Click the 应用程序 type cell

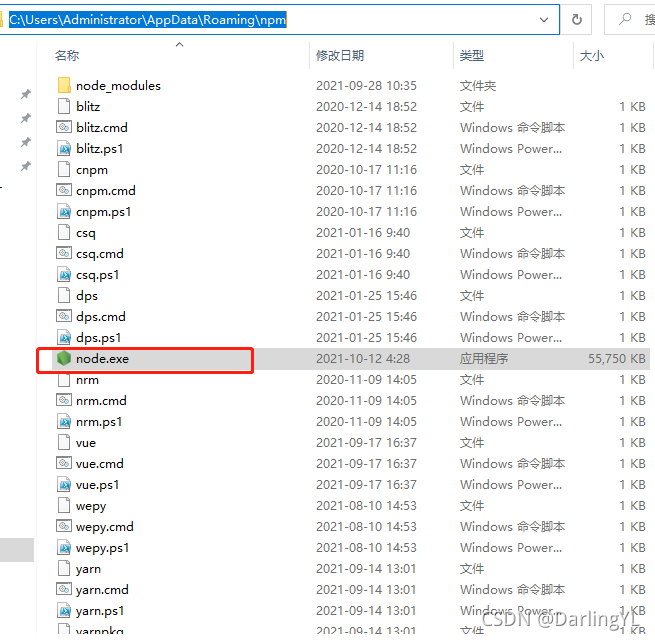(x=484, y=358)
